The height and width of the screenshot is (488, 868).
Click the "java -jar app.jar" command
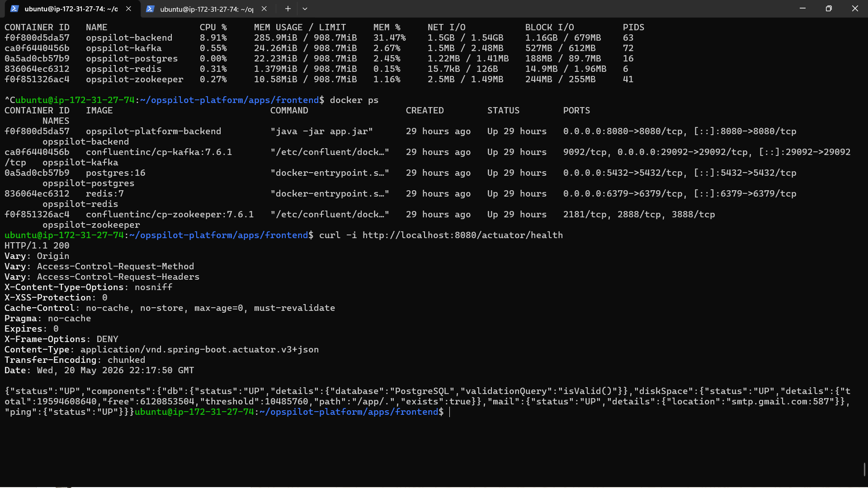pos(322,131)
